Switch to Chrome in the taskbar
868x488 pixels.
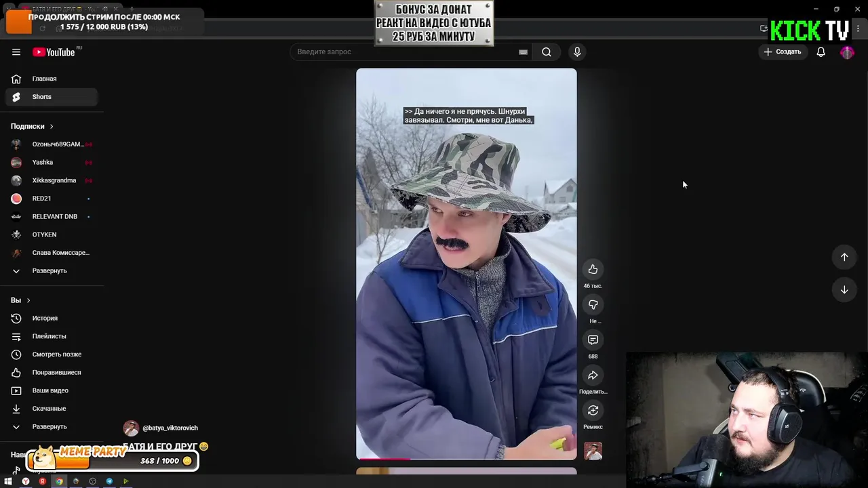[x=59, y=481]
